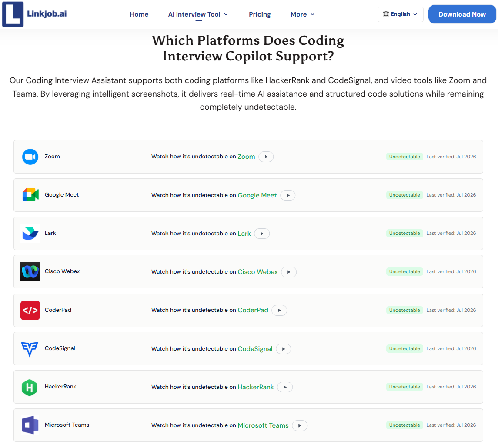Play the HackerRank undetectable demo video
Image resolution: width=498 pixels, height=448 pixels.
click(x=285, y=387)
